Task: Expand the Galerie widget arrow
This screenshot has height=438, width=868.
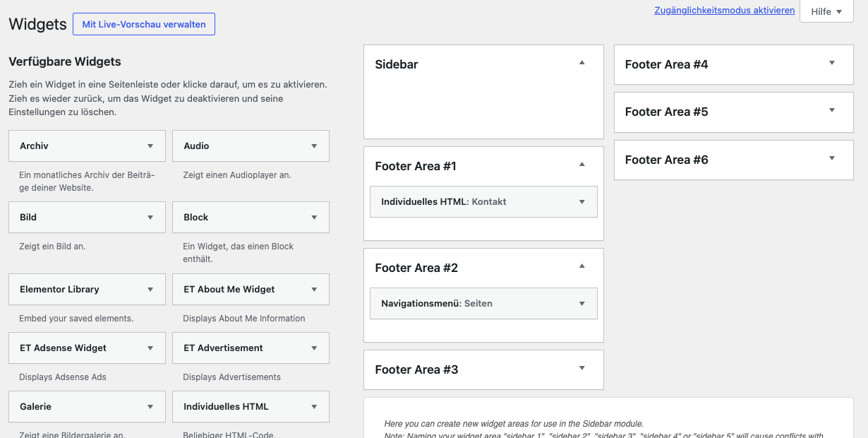Action: 150,407
